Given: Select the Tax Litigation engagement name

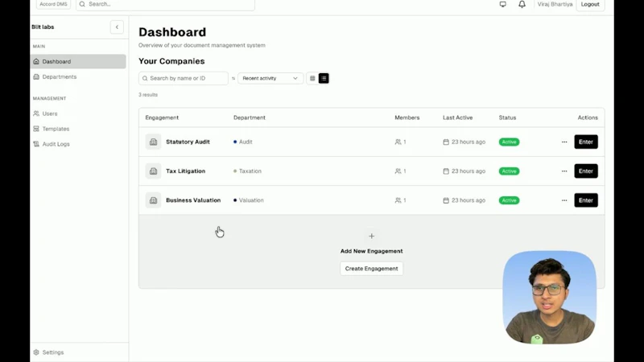Looking at the screenshot, I should 186,171.
